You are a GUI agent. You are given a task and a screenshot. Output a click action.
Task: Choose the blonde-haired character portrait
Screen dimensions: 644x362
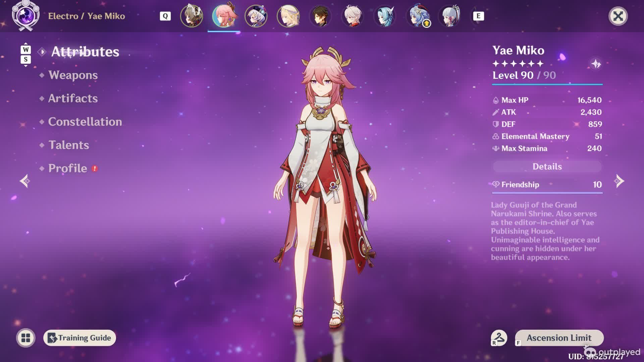click(288, 16)
